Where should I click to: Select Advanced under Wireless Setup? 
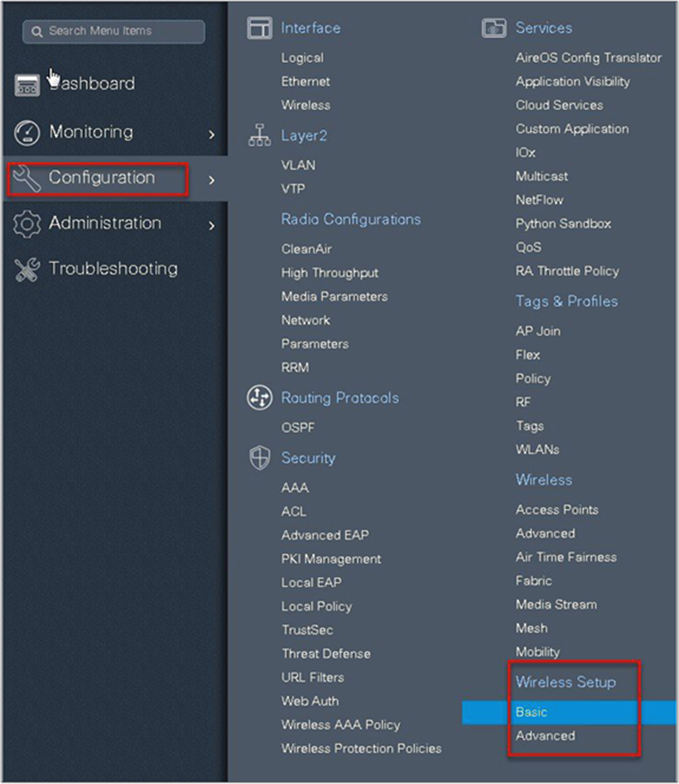(x=545, y=736)
